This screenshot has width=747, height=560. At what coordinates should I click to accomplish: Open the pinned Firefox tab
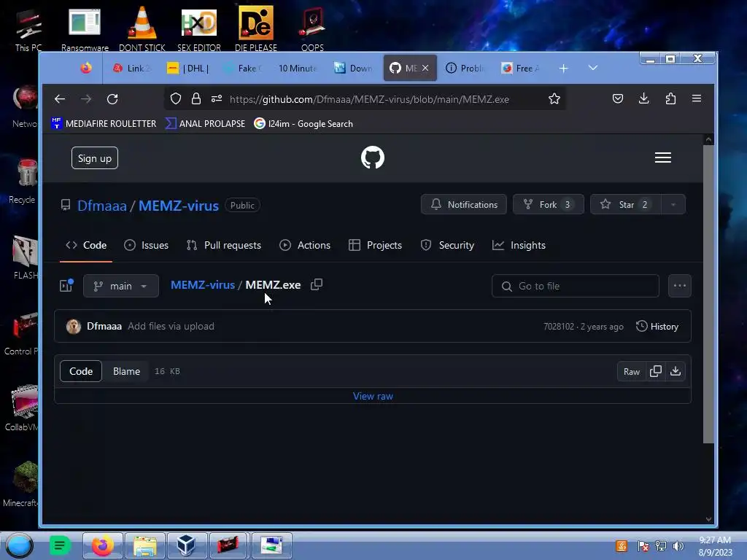tap(86, 68)
